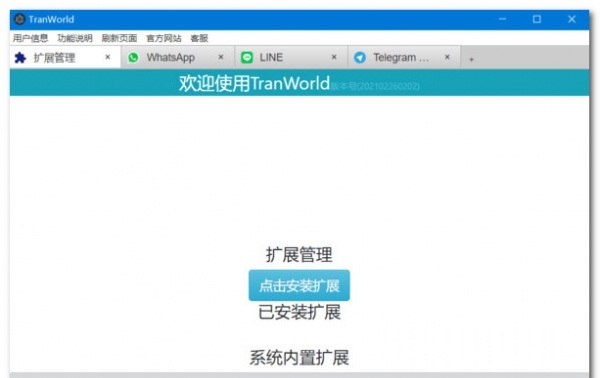This screenshot has height=378, width=600.
Task: Click the green WhatsApp logo icon
Action: (133, 57)
